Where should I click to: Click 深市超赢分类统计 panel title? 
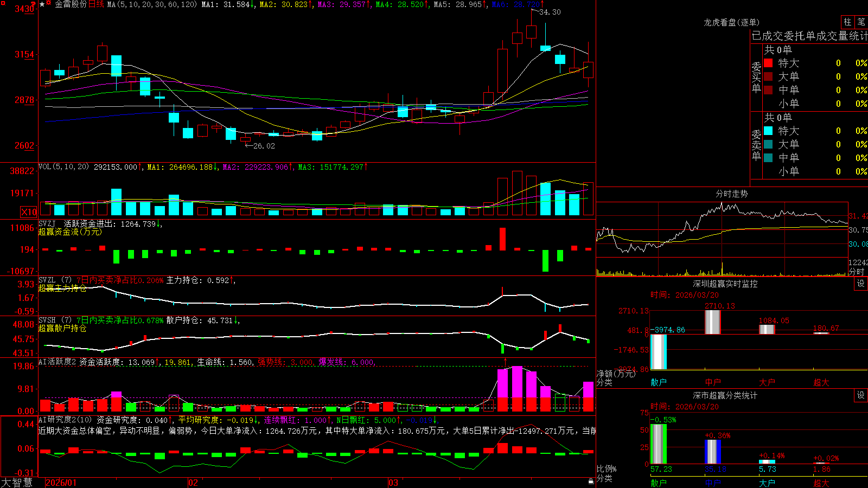click(x=725, y=395)
